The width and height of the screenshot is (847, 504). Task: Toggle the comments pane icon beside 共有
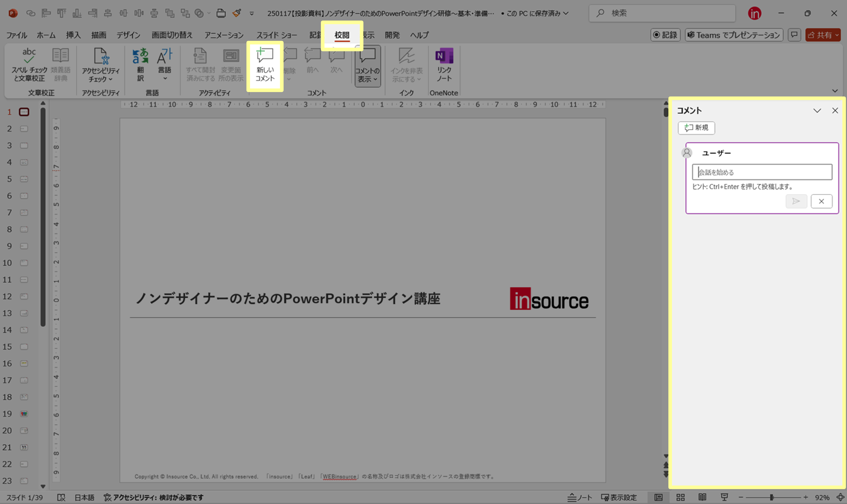[794, 35]
